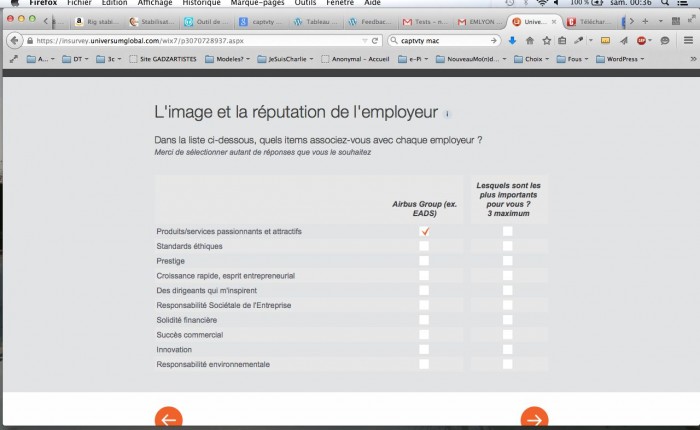Open the Firefox hamburger menu
The height and width of the screenshot is (430, 700).
(x=688, y=41)
